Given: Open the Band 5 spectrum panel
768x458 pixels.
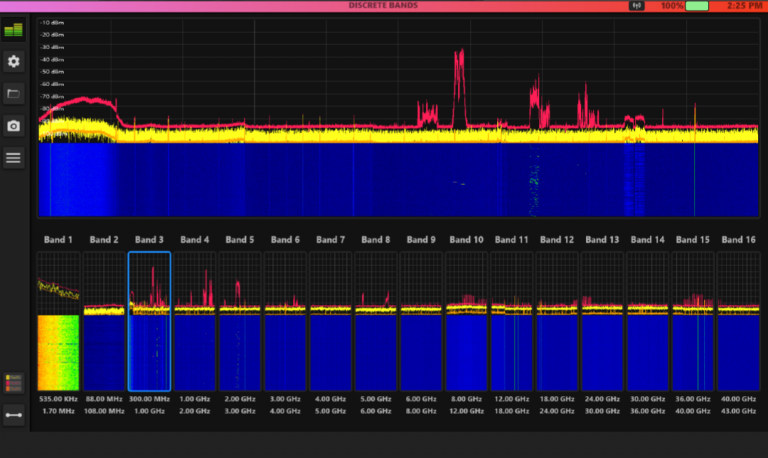Looking at the screenshot, I should tap(240, 320).
